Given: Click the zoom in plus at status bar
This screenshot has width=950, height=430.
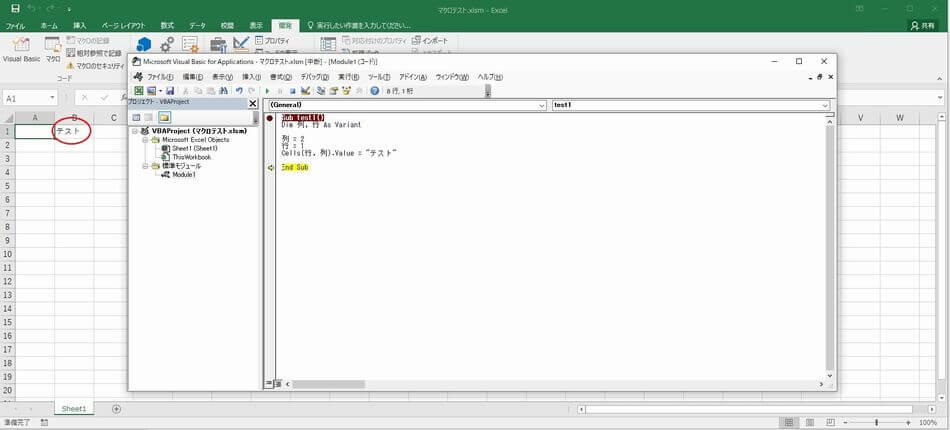Looking at the screenshot, I should pos(908,422).
